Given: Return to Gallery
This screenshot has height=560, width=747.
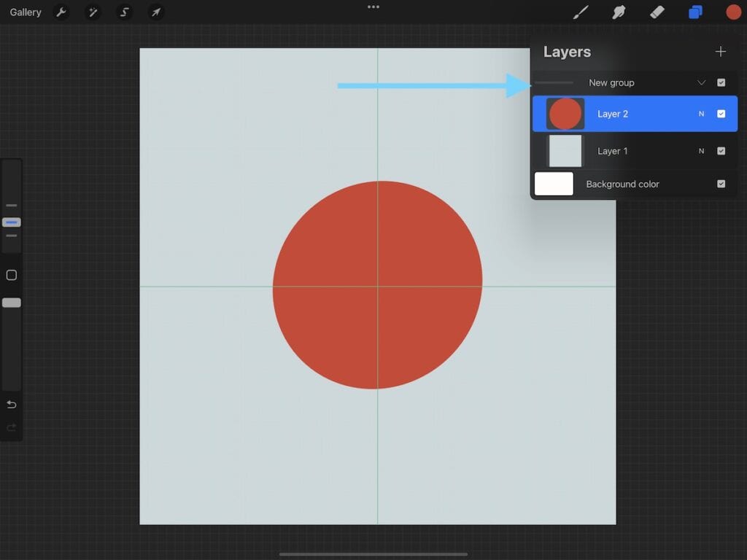Looking at the screenshot, I should (x=26, y=12).
